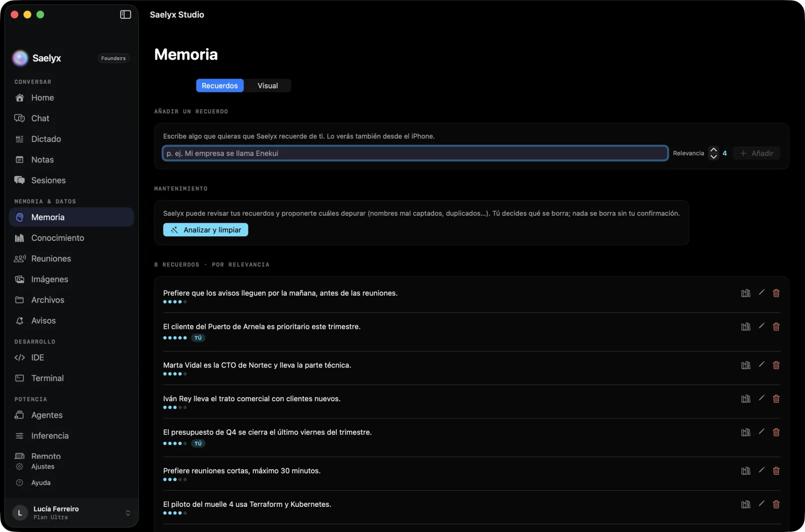
Task: Go to Dictado in the sidebar
Action: point(71,139)
